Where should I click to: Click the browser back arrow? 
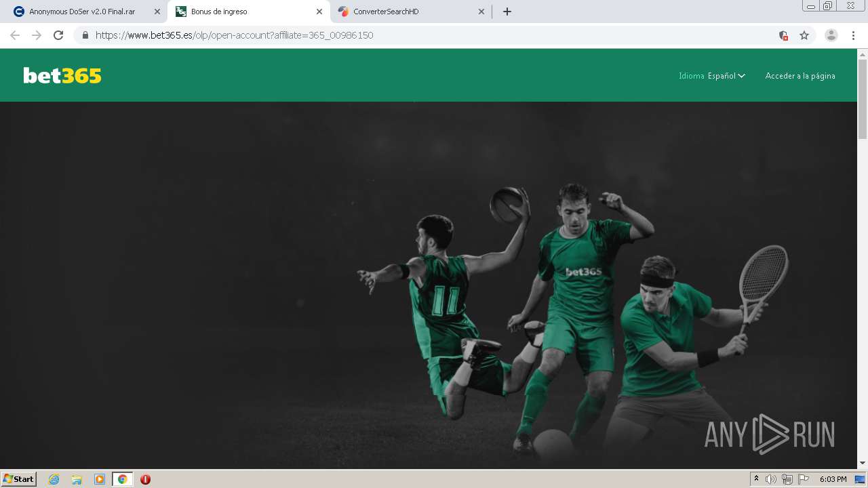pos(15,35)
